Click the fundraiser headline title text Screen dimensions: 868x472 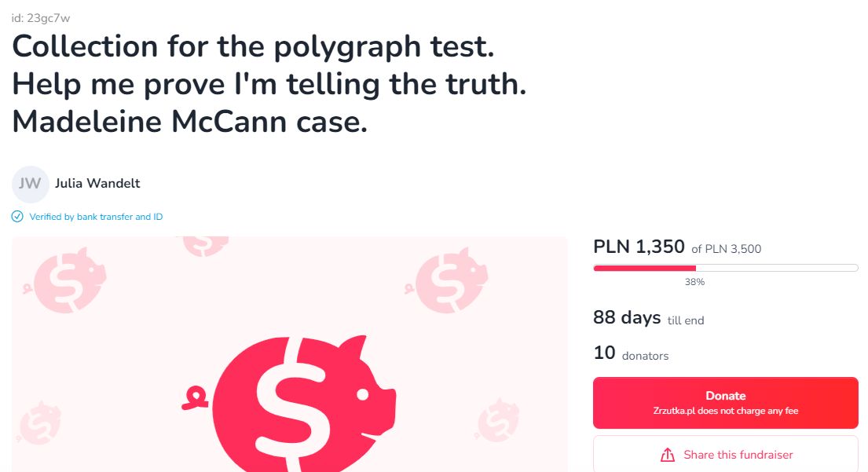coord(269,85)
